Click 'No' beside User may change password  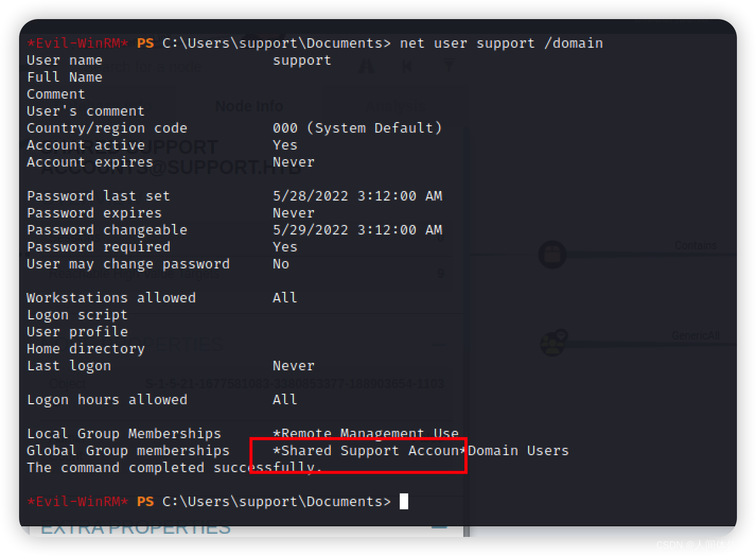pos(281,264)
